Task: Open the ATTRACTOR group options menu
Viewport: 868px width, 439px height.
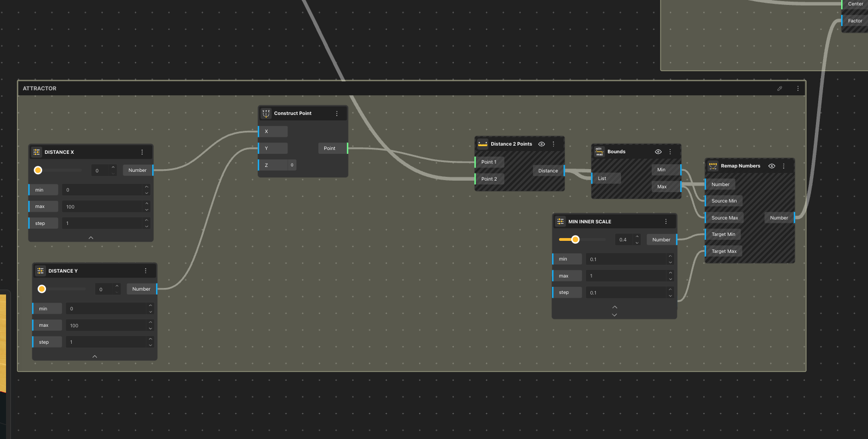Action: [797, 89]
